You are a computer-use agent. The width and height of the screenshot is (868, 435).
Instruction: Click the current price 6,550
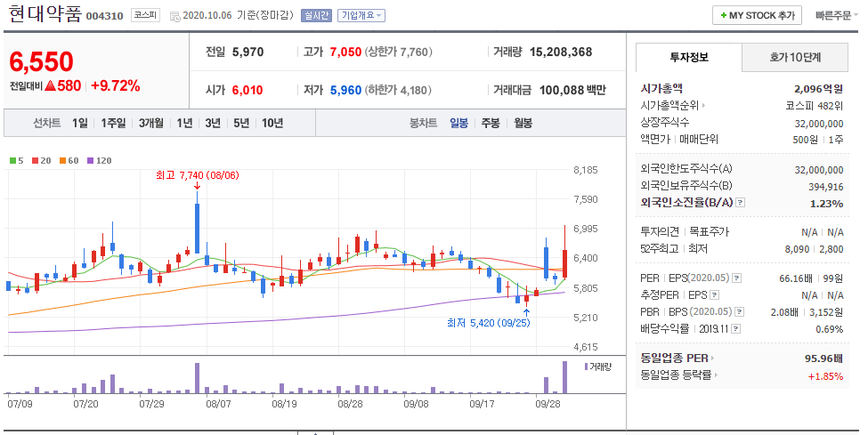(x=42, y=62)
